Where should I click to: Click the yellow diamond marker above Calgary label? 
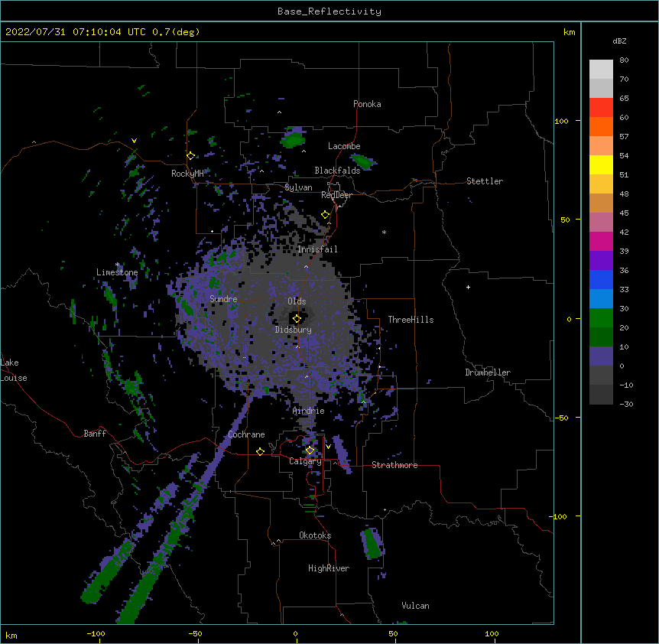click(310, 450)
